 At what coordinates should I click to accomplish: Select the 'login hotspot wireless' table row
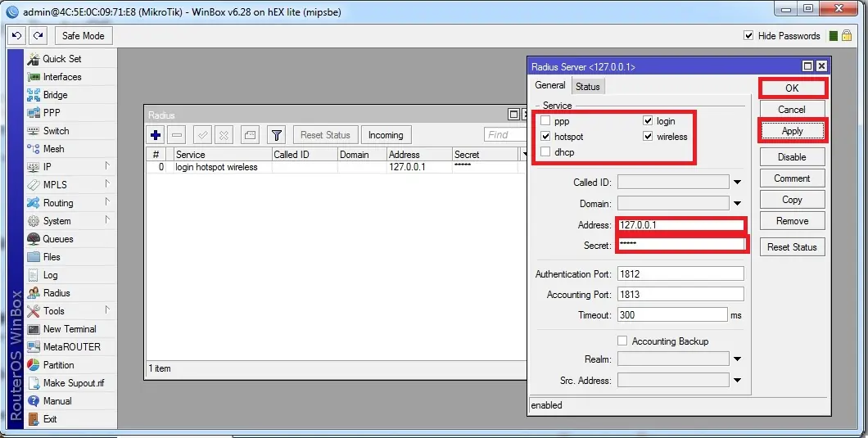[x=336, y=167]
